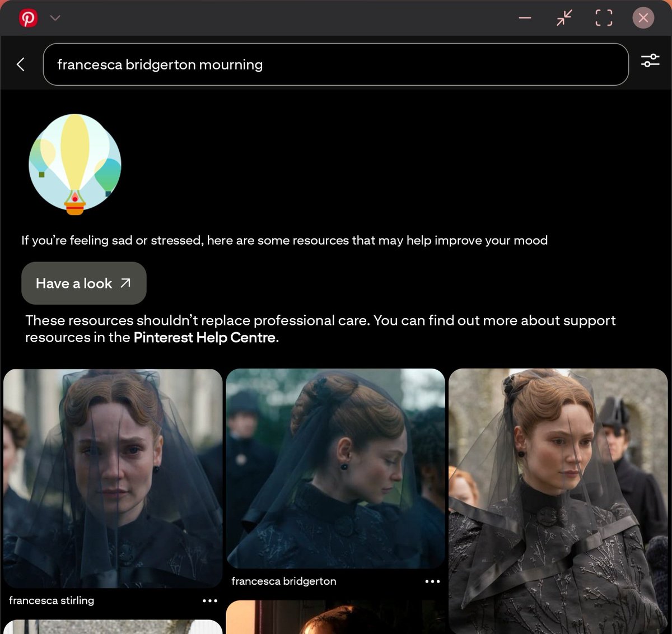The width and height of the screenshot is (672, 634).
Task: Click the Pinterest logo icon
Action: point(28,18)
